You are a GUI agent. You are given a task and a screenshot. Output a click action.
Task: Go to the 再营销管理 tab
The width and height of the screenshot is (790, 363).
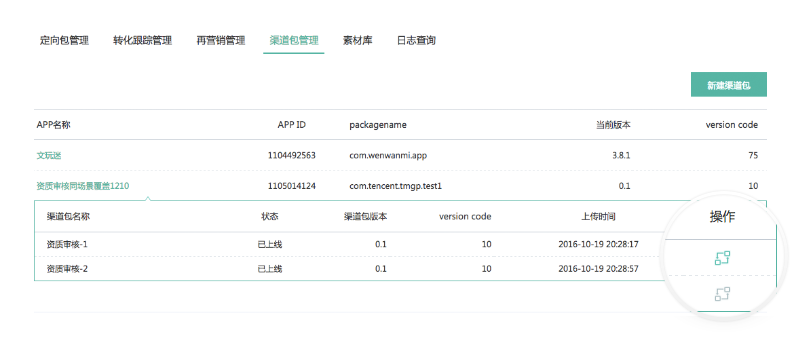point(221,41)
